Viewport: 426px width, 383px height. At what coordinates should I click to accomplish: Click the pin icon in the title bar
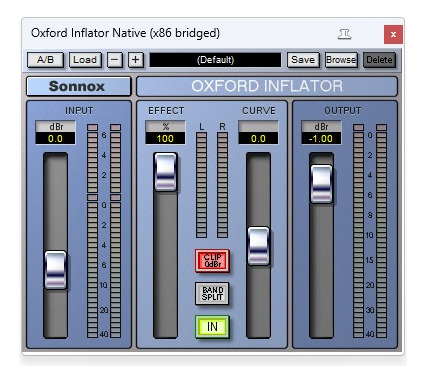(344, 34)
